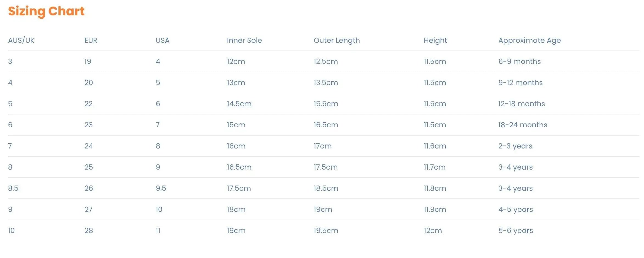This screenshot has width=644, height=258.
Task: Select the 14.5cm inner sole value
Action: click(239, 104)
